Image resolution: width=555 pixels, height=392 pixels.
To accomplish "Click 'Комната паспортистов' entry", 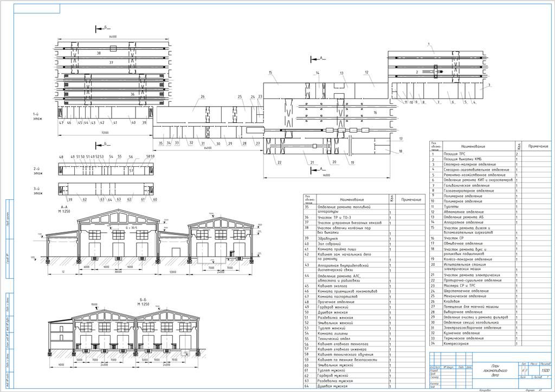I will [x=364, y=297].
